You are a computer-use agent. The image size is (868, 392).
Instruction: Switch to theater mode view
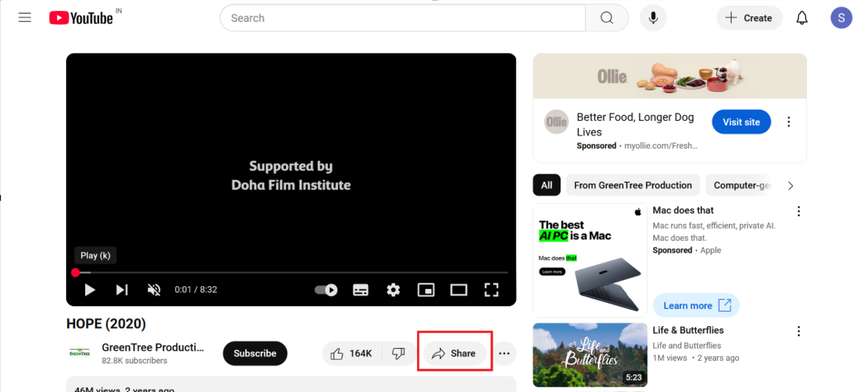459,289
